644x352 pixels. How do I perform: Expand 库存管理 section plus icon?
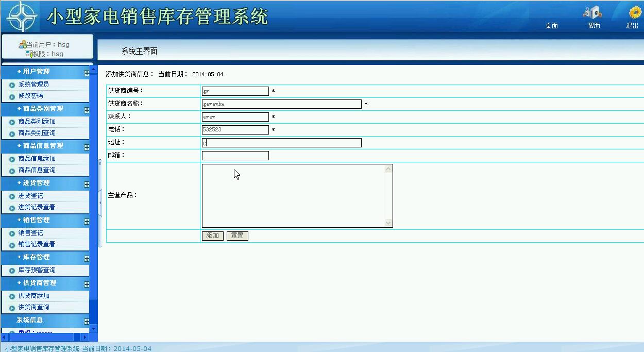[x=87, y=259]
